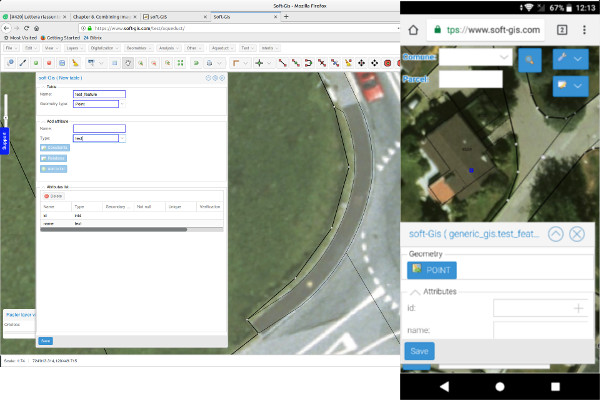
Task: Click the save disk toolbar icon
Action: pyautogui.click(x=62, y=63)
